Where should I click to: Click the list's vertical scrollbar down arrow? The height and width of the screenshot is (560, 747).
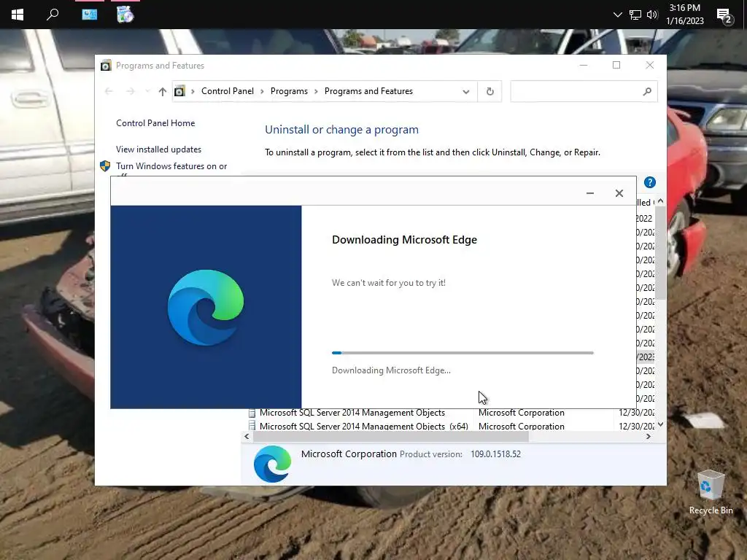(x=660, y=425)
